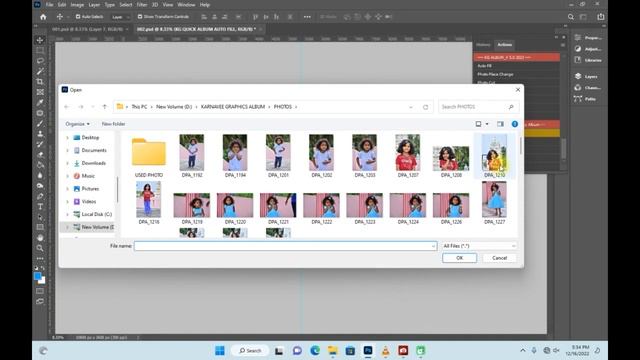Open the Window menu
640x360 pixels.
coord(186,5)
